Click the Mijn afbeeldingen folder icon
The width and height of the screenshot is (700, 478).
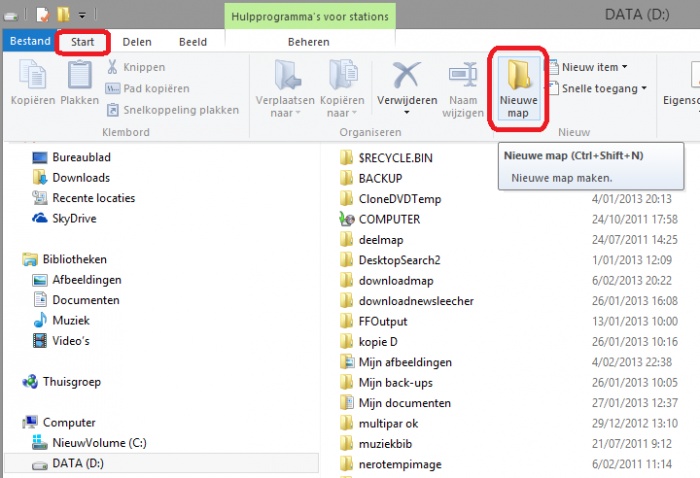click(346, 362)
